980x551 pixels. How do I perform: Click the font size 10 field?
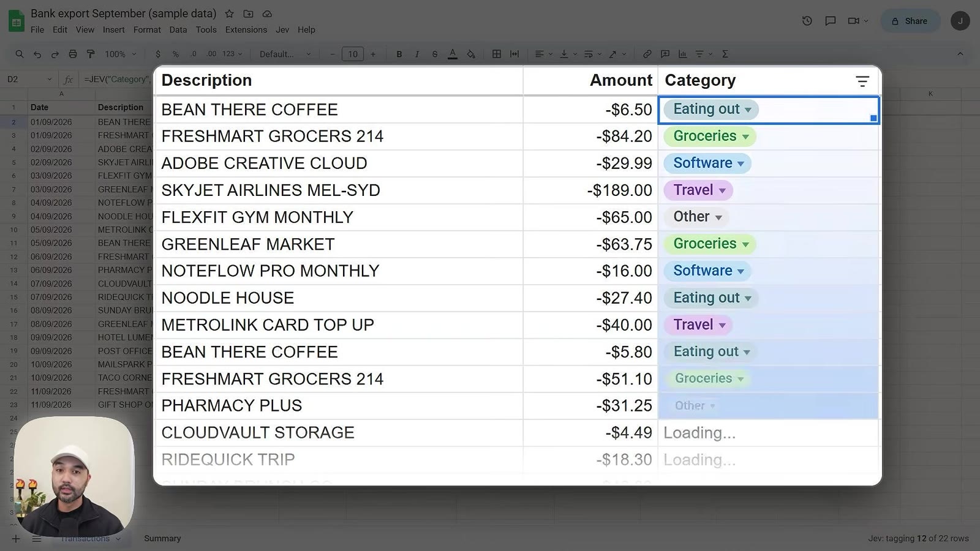353,54
